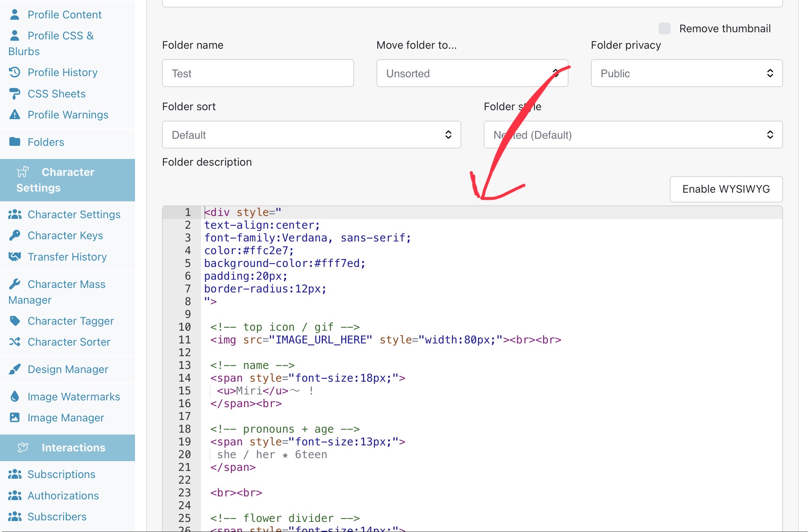The width and height of the screenshot is (810, 532).
Task: Click the Character Sorter shuffle icon
Action: click(15, 342)
